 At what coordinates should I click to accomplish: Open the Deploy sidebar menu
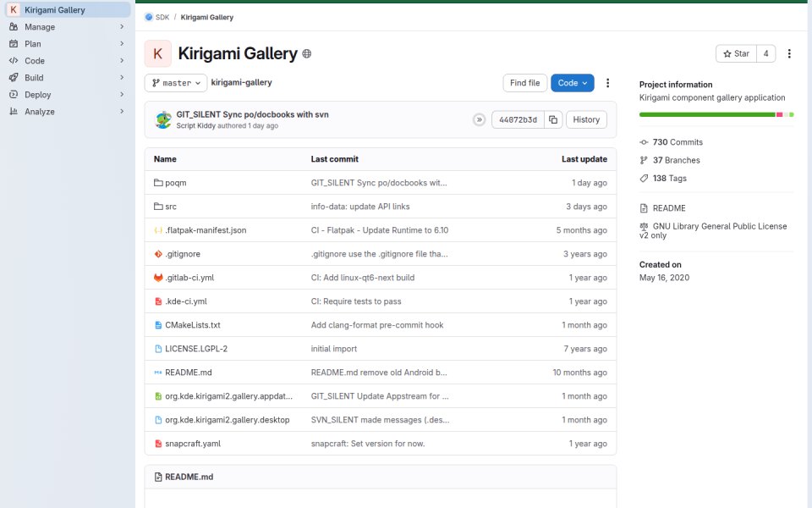(68, 95)
